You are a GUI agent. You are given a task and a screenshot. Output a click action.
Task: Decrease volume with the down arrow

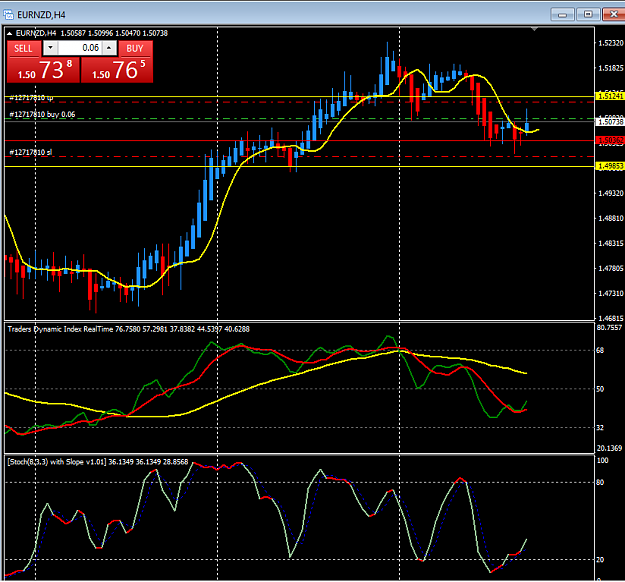(x=50, y=48)
